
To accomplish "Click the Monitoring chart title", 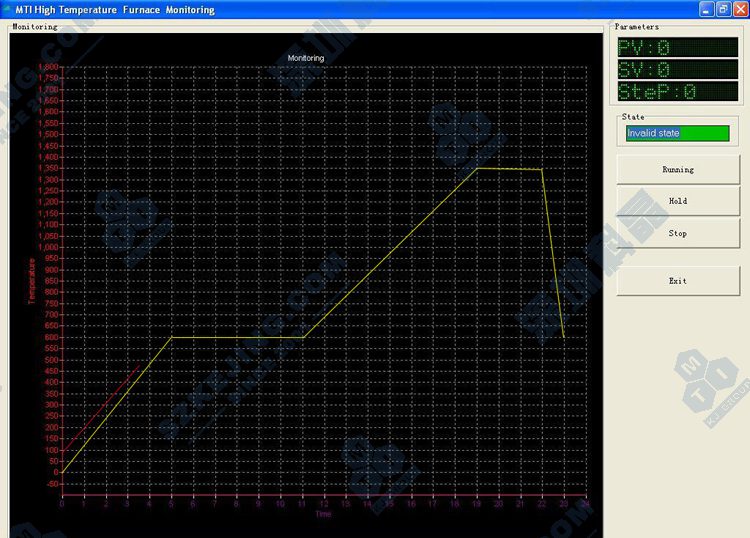I will 306,58.
